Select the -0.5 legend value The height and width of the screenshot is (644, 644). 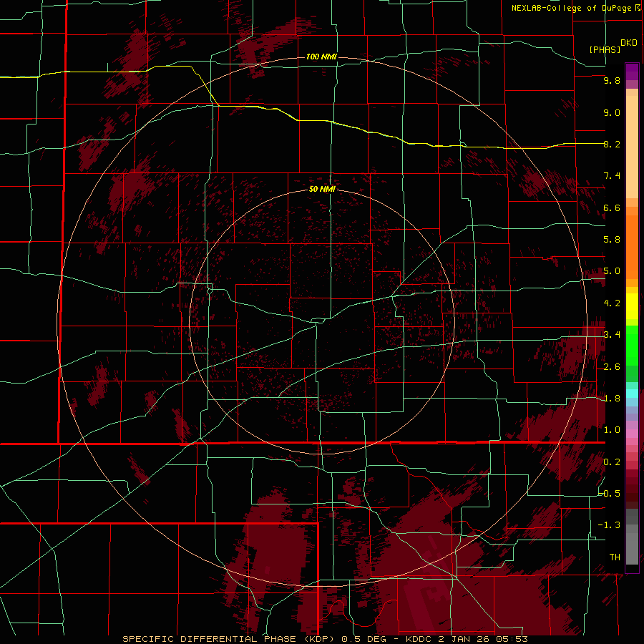click(610, 494)
